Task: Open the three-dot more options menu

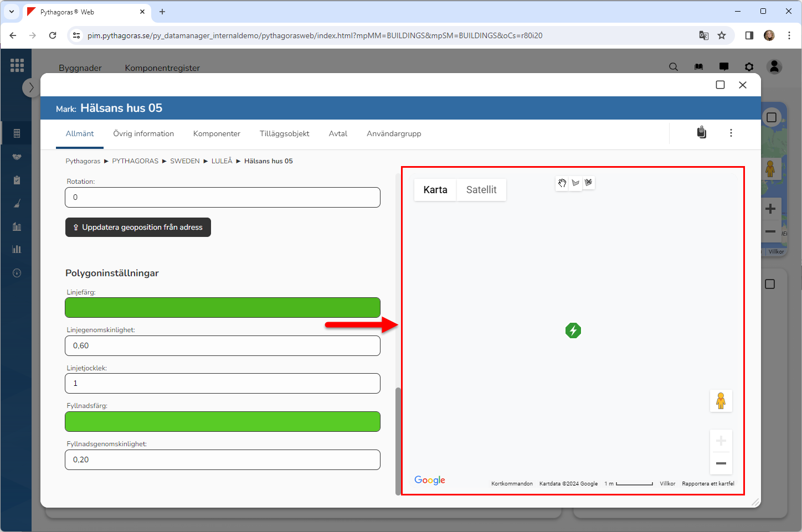Action: (x=731, y=133)
